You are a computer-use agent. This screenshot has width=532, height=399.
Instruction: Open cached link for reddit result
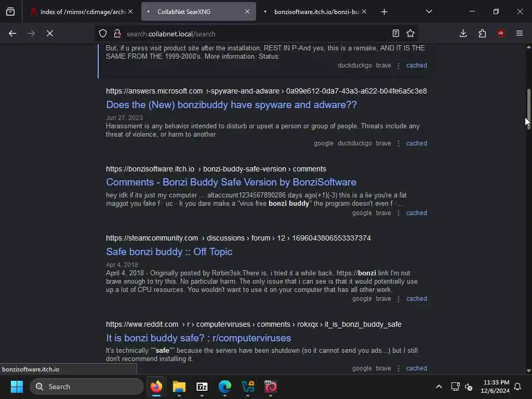coord(416,368)
